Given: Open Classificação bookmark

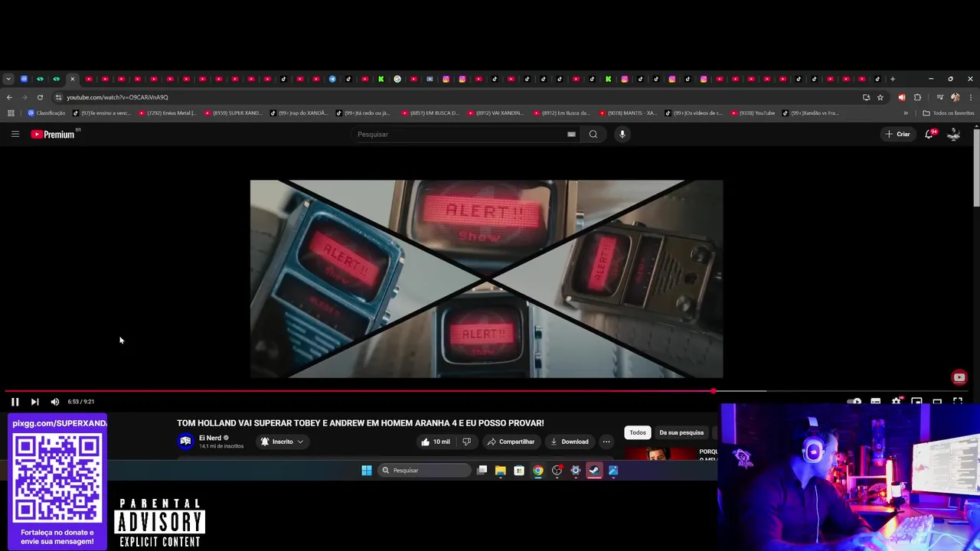Looking at the screenshot, I should (46, 113).
